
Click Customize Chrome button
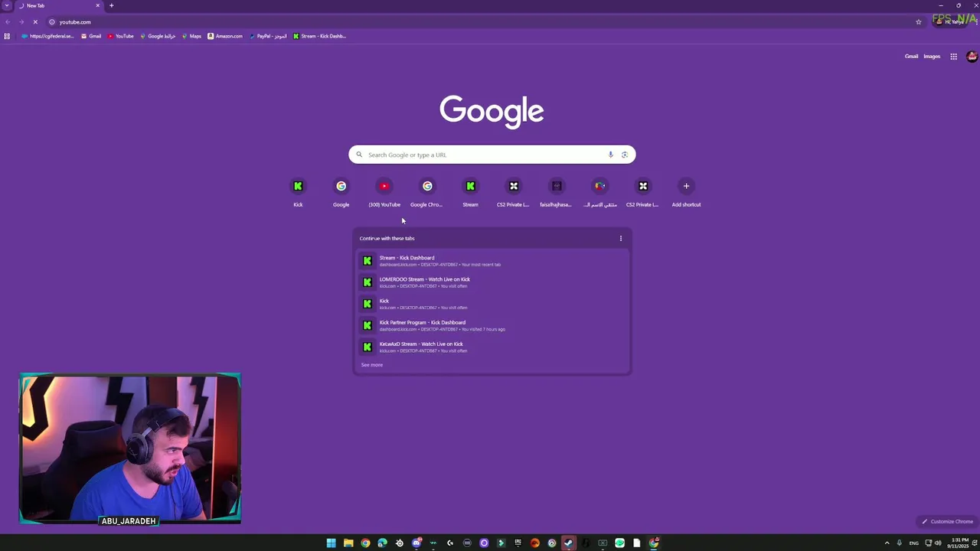point(947,521)
